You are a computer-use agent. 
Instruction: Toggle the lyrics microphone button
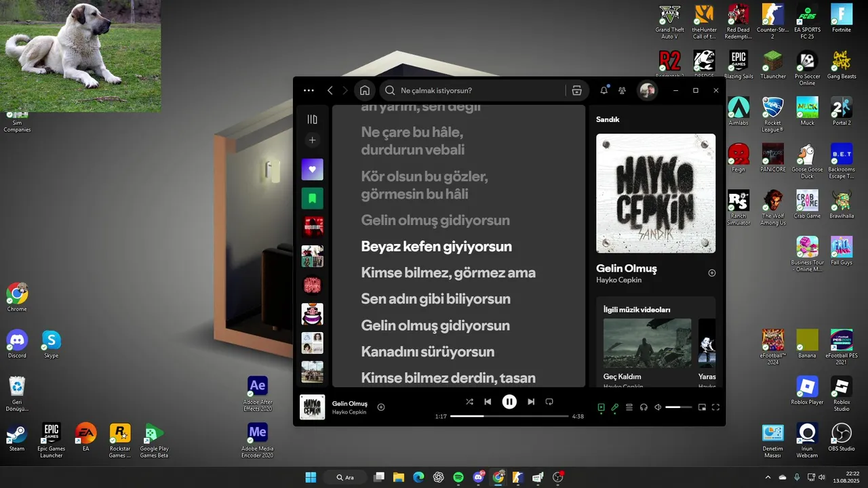pyautogui.click(x=615, y=407)
